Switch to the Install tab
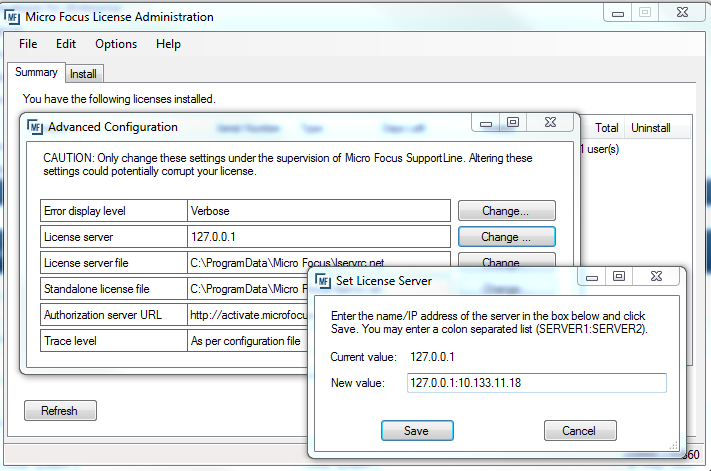711x471 pixels. click(83, 74)
